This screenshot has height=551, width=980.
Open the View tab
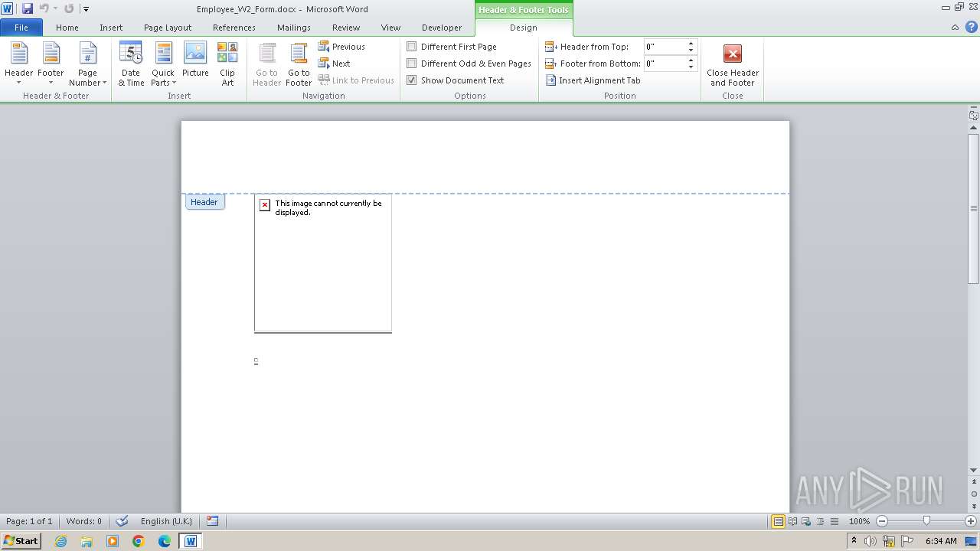pos(390,28)
